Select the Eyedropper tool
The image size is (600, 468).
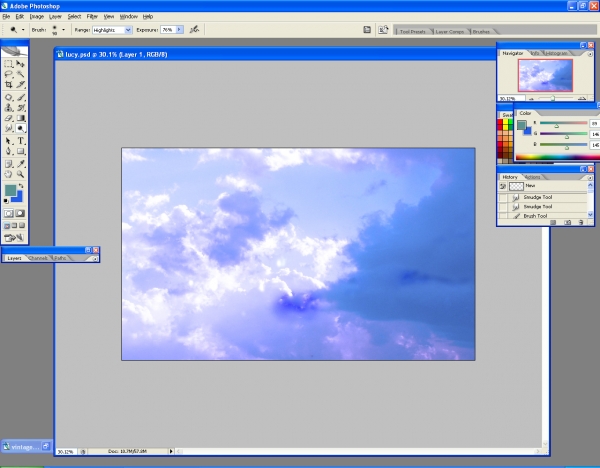(21, 164)
